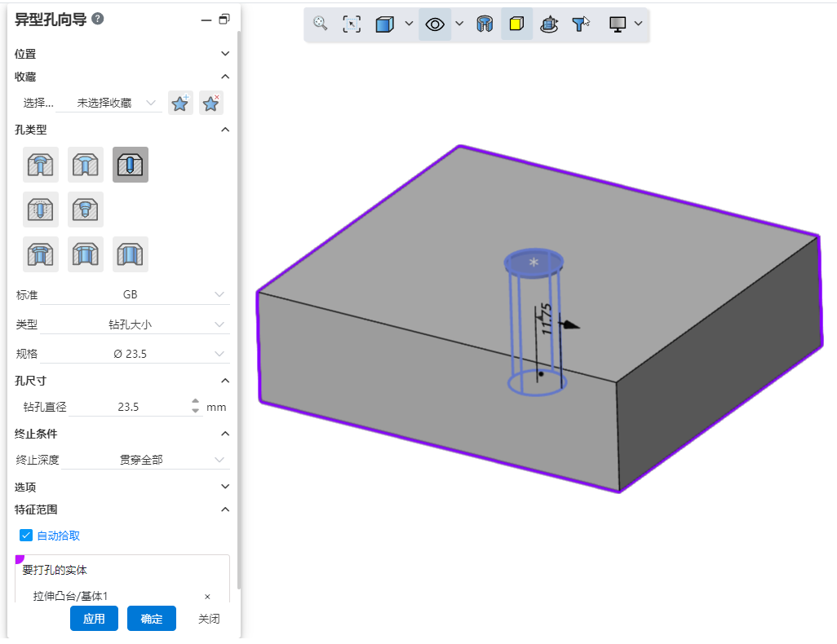Uncheck the 自动拾取 checkbox

coord(26,536)
